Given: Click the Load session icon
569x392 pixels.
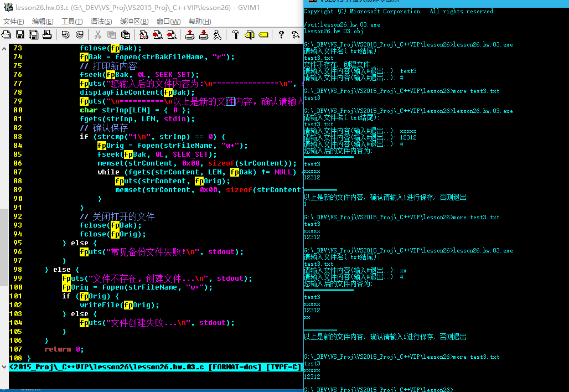Looking at the screenshot, I should tap(190, 35).
